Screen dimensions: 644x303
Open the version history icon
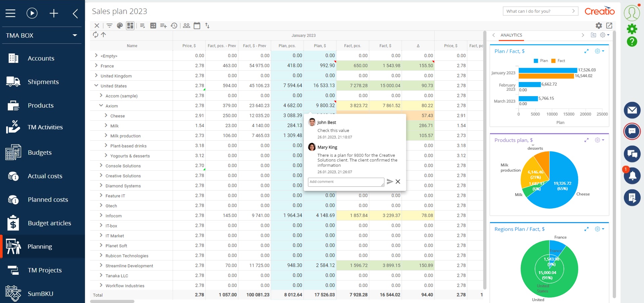[174, 26]
